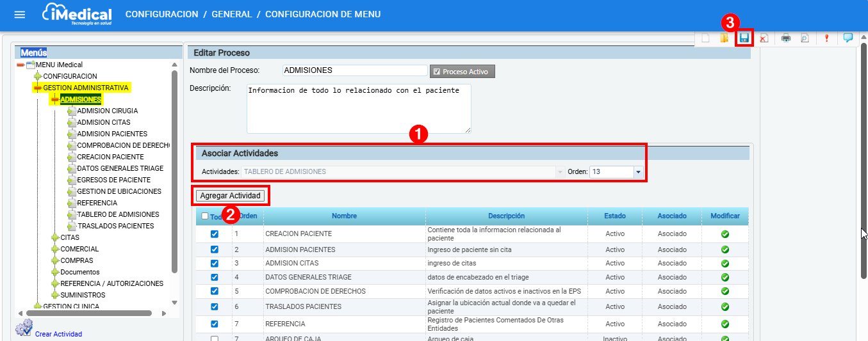Click the Crear Actividad link
The height and width of the screenshot is (341, 868).
click(58, 334)
